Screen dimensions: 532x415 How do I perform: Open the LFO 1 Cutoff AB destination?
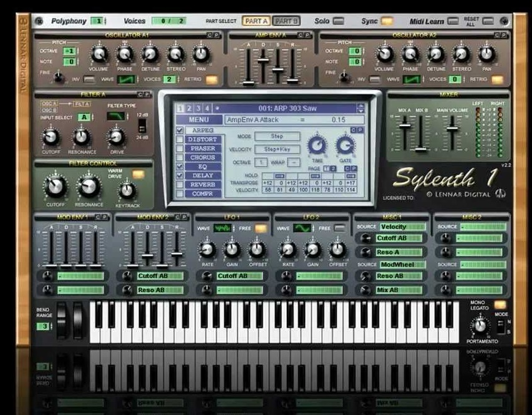[x=240, y=276]
